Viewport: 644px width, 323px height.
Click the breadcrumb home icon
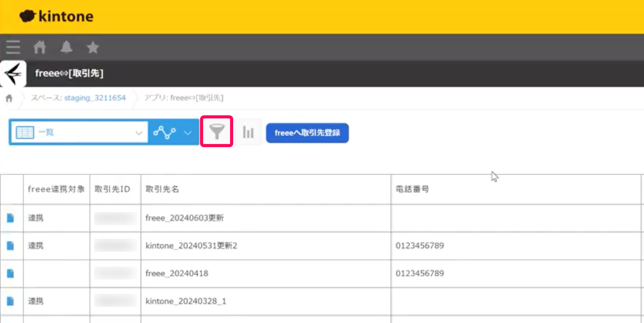tap(9, 98)
